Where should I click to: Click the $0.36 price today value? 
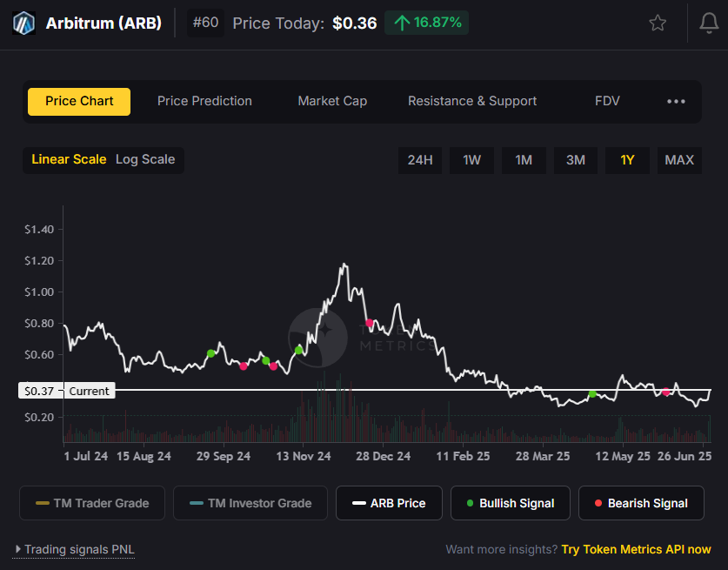pyautogui.click(x=354, y=23)
